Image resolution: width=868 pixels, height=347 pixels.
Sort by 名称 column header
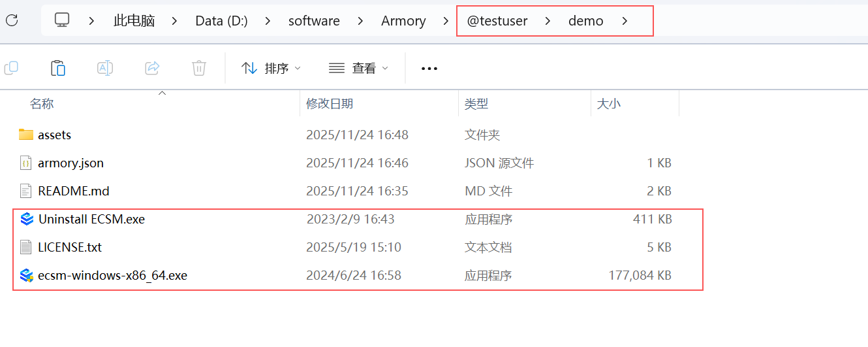(x=42, y=103)
